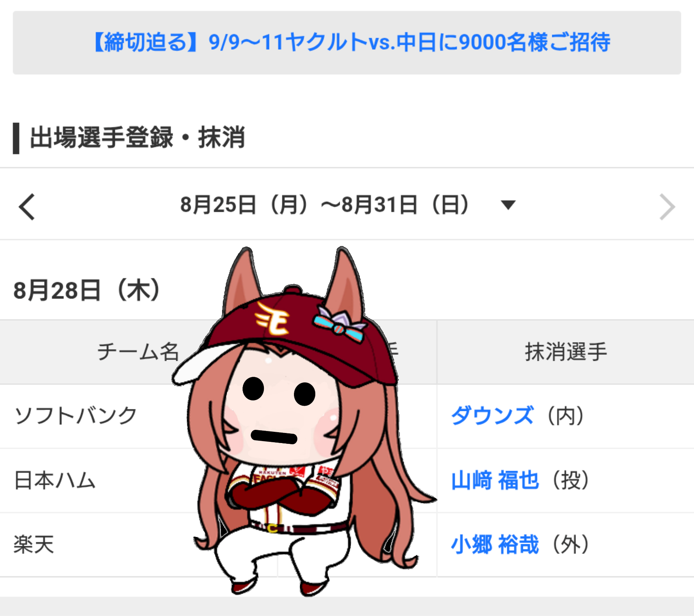This screenshot has width=694, height=616.
Task: Open player 小郷 裕哉 profile link
Action: click(495, 545)
